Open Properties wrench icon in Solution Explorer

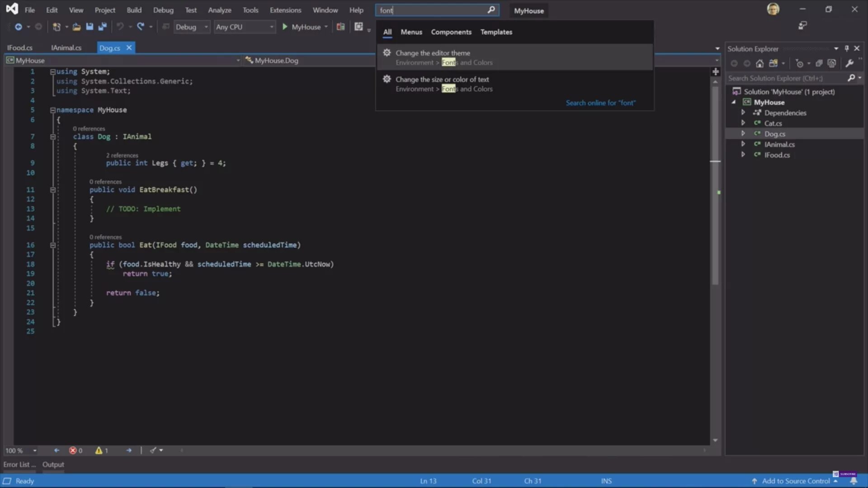coord(849,63)
